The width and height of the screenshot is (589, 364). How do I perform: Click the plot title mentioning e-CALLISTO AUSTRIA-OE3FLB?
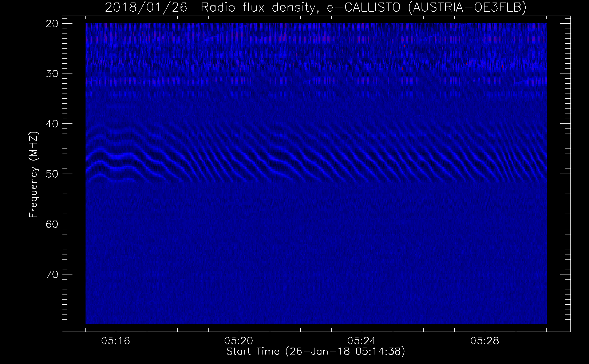click(315, 7)
